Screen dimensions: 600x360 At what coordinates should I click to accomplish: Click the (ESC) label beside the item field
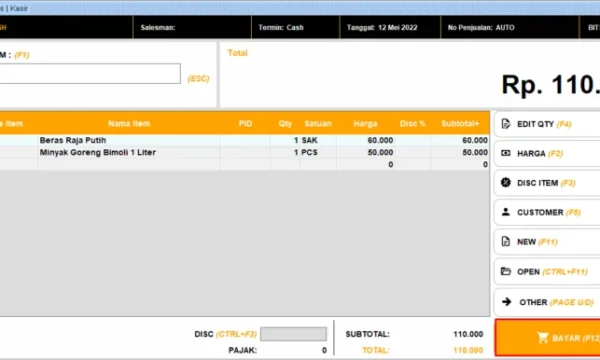click(198, 78)
